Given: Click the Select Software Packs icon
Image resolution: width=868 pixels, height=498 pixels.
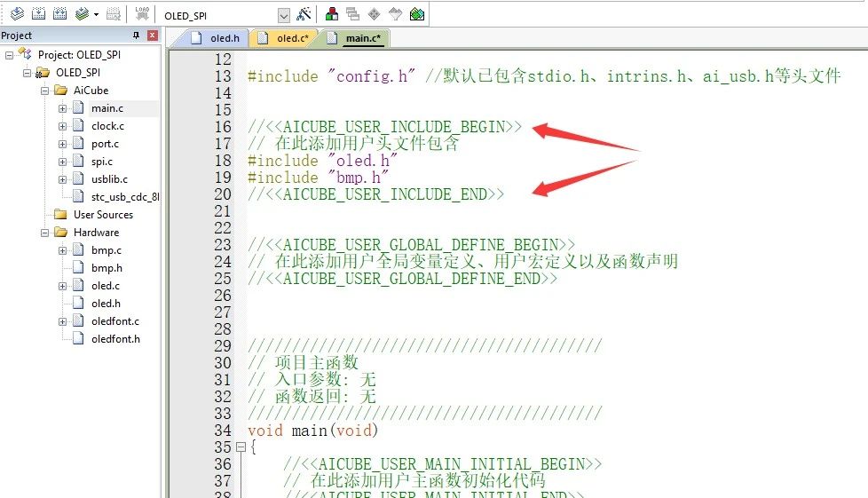Looking at the screenshot, I should (x=395, y=14).
